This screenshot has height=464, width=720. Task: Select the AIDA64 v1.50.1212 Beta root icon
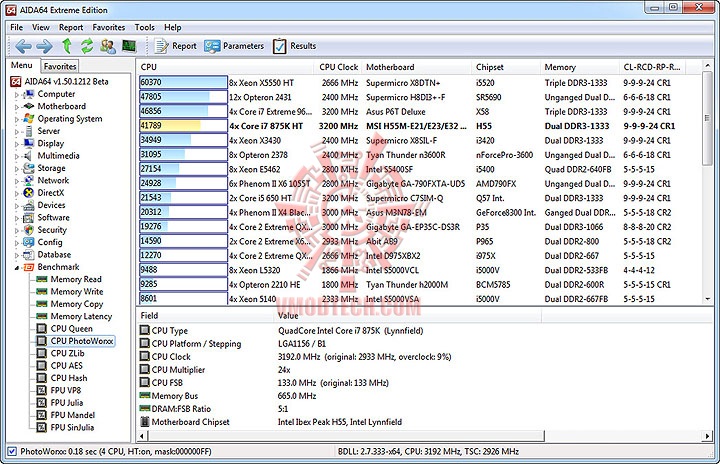(16, 82)
